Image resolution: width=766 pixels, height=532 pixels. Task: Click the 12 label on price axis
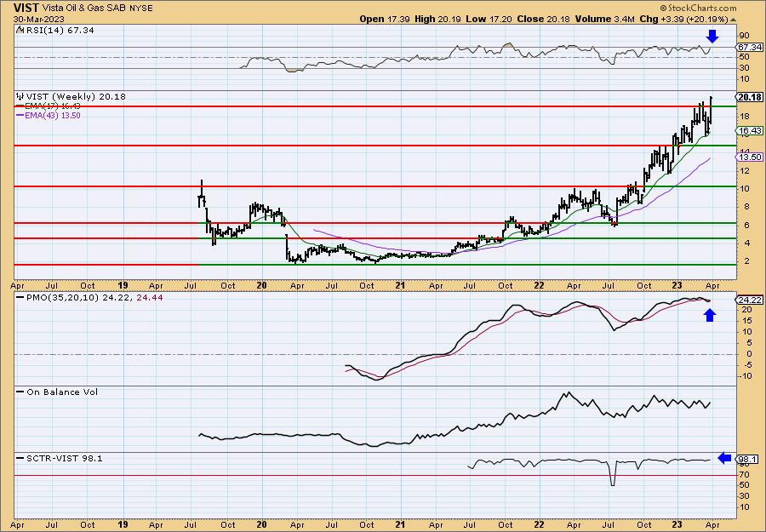coord(745,170)
